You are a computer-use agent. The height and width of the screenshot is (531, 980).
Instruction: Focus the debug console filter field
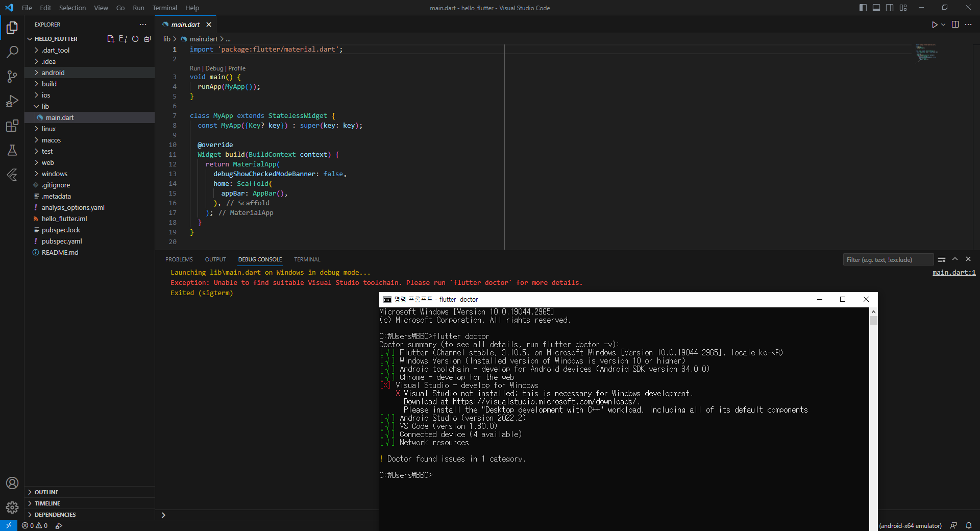(x=888, y=259)
